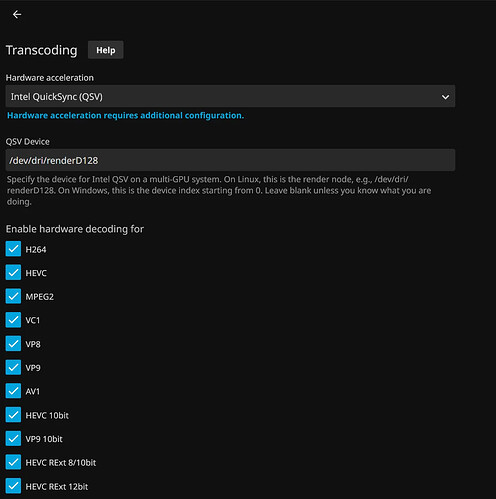The width and height of the screenshot is (496, 499).
Task: Select the Intel QuickSync (QSV) text
Action: pyautogui.click(x=57, y=97)
